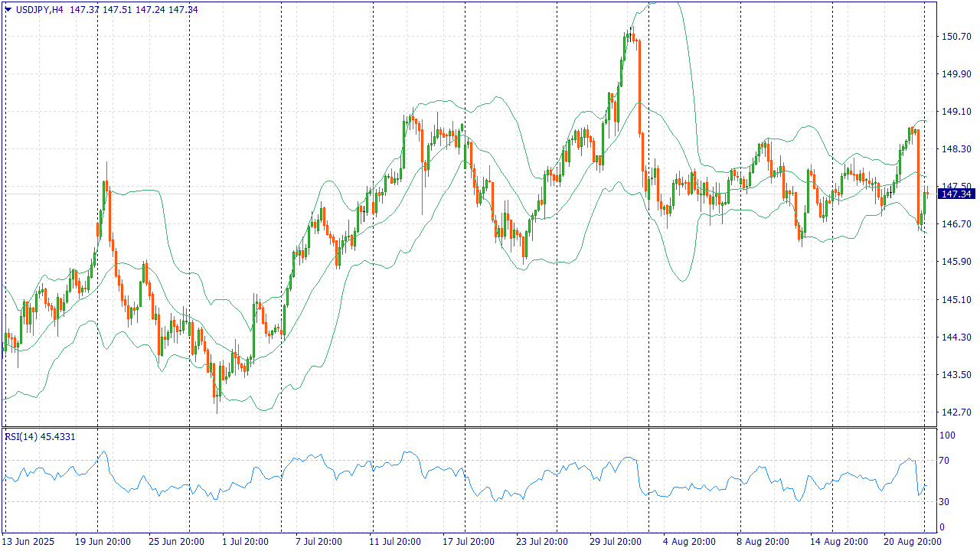Image resolution: width=980 pixels, height=551 pixels.
Task: Click the 20 Aug 20:00 time label
Action: coord(911,542)
